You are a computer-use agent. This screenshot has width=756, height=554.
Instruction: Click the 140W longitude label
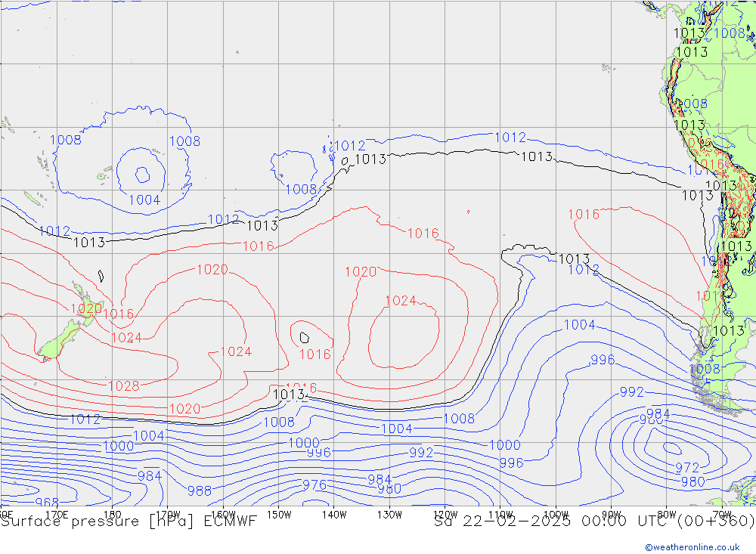pyautogui.click(x=334, y=515)
